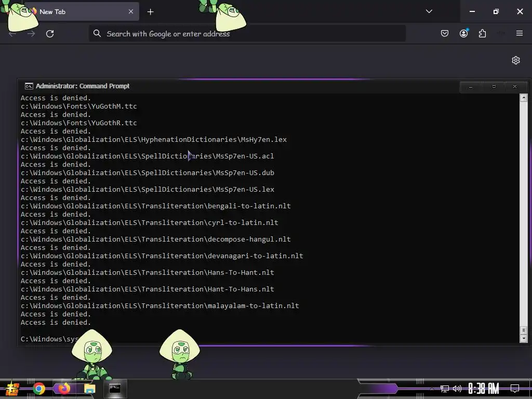Click the MsHy7en.lex path line
Viewport: 532px width, 399px height.
(154, 139)
